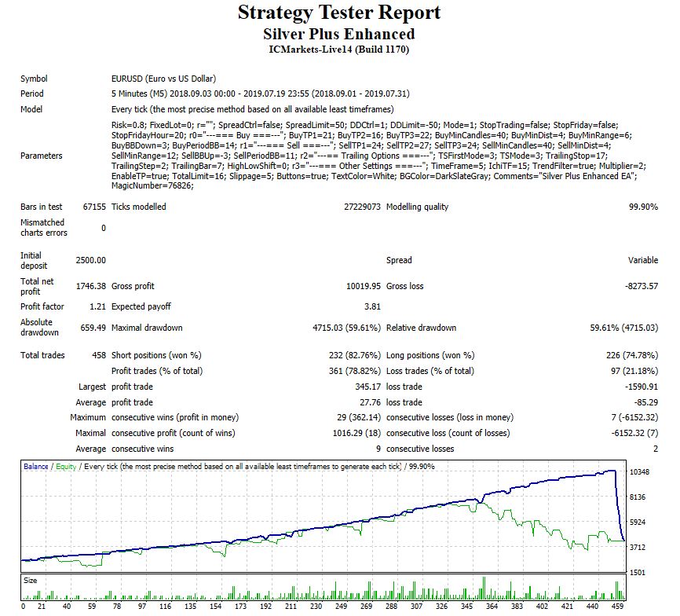Click average consecutive wins value '9'
Image resolution: width=680 pixels, height=616 pixels.
point(378,449)
